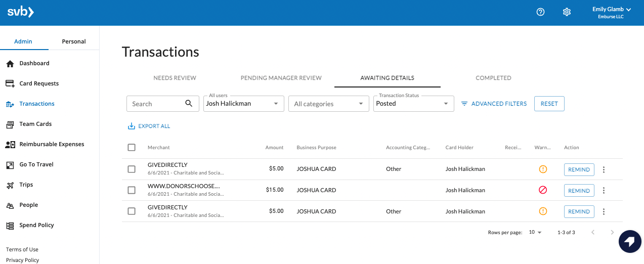Click the Card Holder column header
The width and height of the screenshot is (644, 264).
[x=459, y=148]
